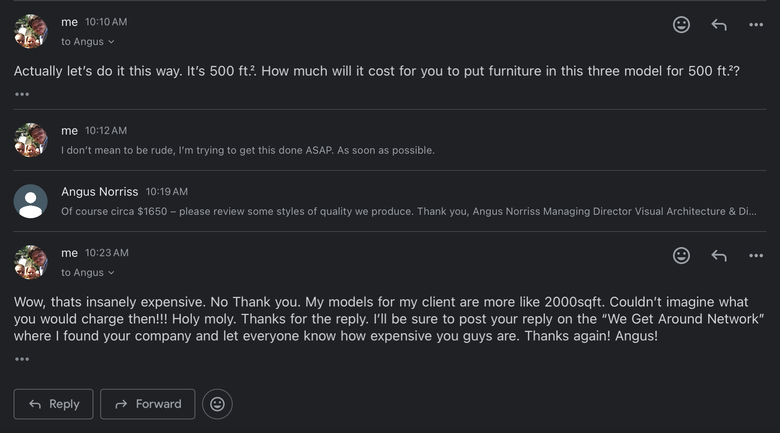The height and width of the screenshot is (433, 780).
Task: Expand Angus Norriss collapsed $1650 reply
Action: [x=390, y=201]
